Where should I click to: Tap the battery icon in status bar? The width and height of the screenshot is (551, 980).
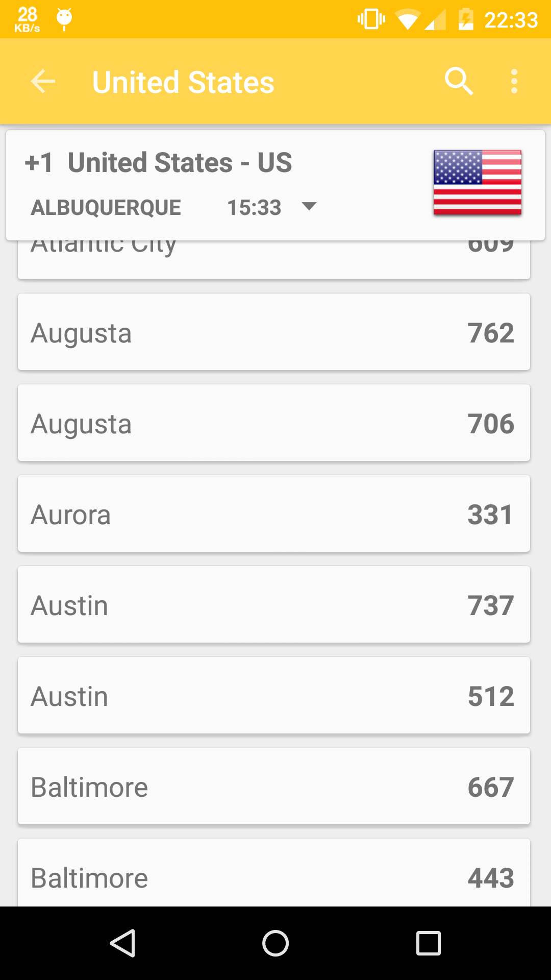pyautogui.click(x=466, y=20)
